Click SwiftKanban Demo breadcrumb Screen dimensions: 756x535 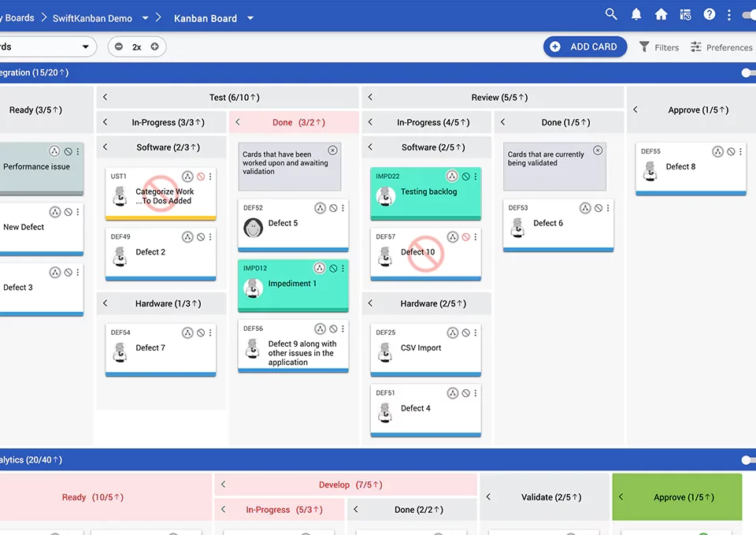point(92,18)
